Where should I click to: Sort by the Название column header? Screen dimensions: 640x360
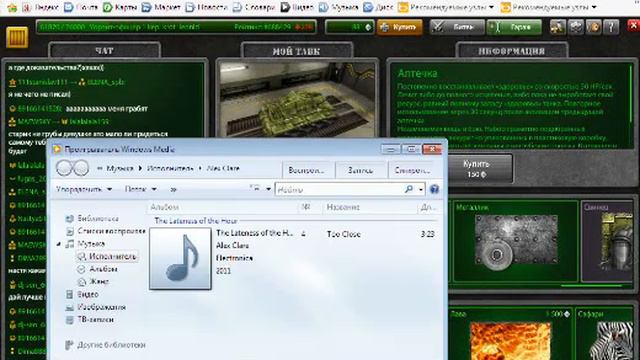click(x=370, y=207)
